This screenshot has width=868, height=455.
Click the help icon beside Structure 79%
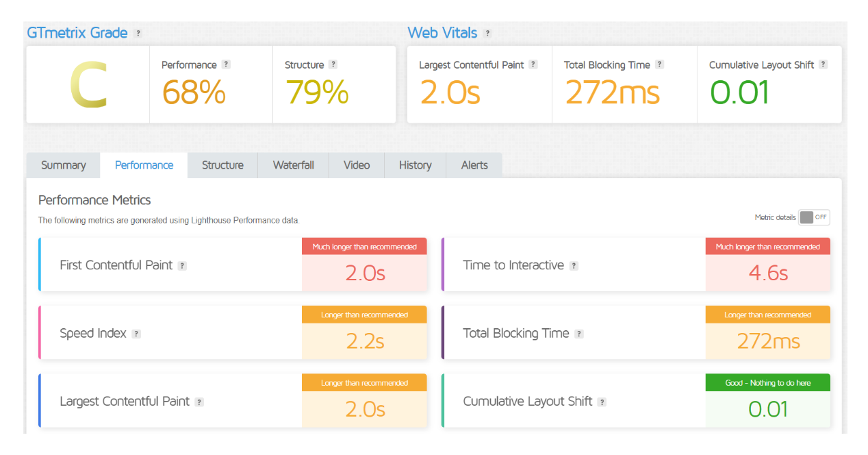coord(333,64)
